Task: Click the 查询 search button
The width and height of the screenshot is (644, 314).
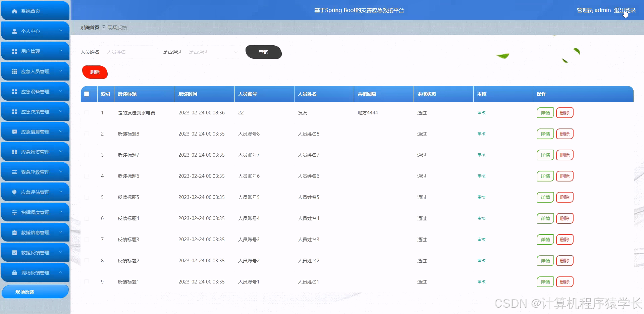Action: 264,52
